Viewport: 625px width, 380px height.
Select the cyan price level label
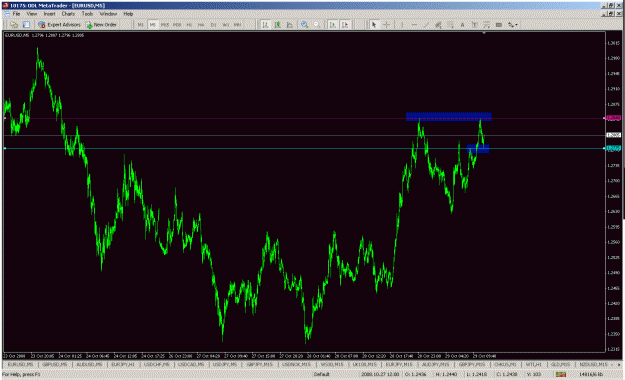coord(613,148)
